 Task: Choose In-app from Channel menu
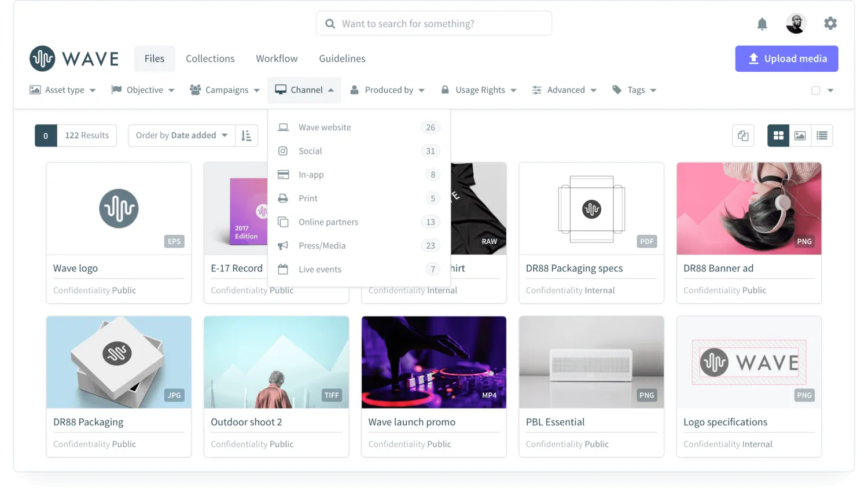point(359,175)
